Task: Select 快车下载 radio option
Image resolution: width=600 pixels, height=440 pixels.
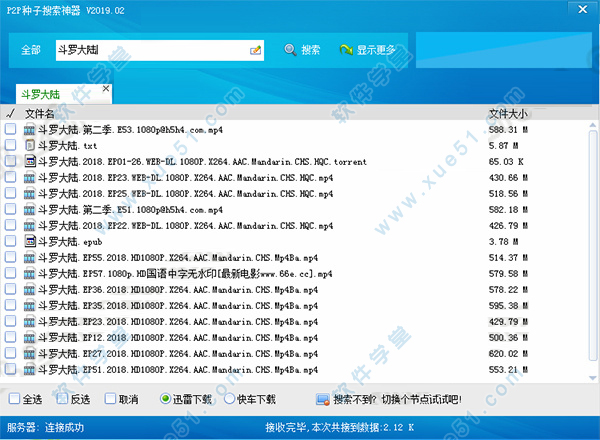Action: (x=230, y=399)
